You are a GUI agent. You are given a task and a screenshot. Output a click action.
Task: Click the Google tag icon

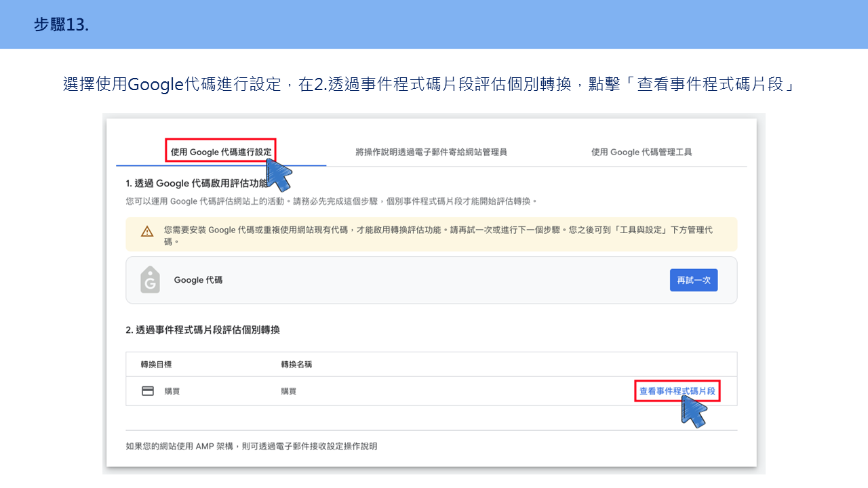click(150, 280)
